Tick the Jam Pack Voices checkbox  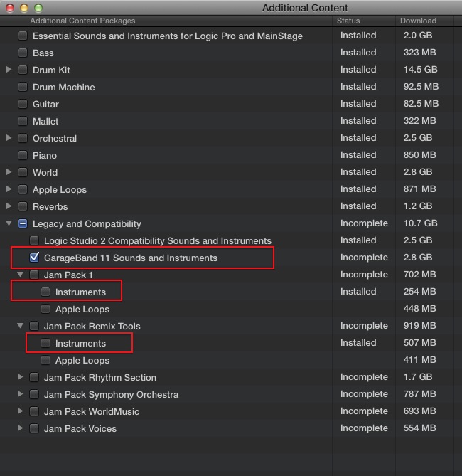(x=34, y=428)
